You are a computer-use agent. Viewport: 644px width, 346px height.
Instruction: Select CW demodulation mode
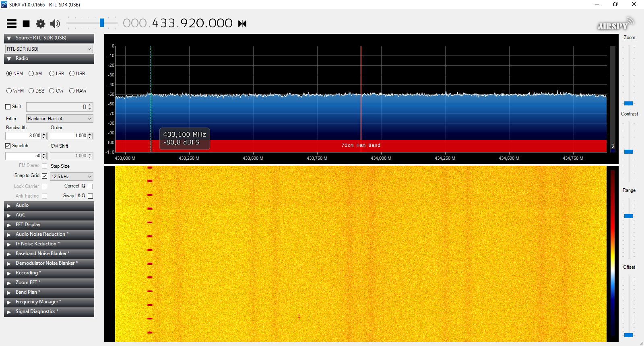pos(56,91)
